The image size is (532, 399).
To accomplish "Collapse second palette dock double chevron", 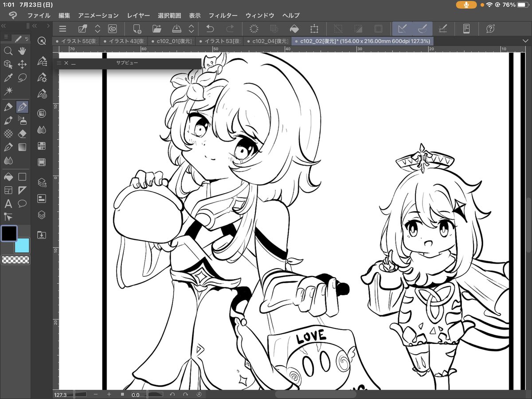I will (x=35, y=26).
